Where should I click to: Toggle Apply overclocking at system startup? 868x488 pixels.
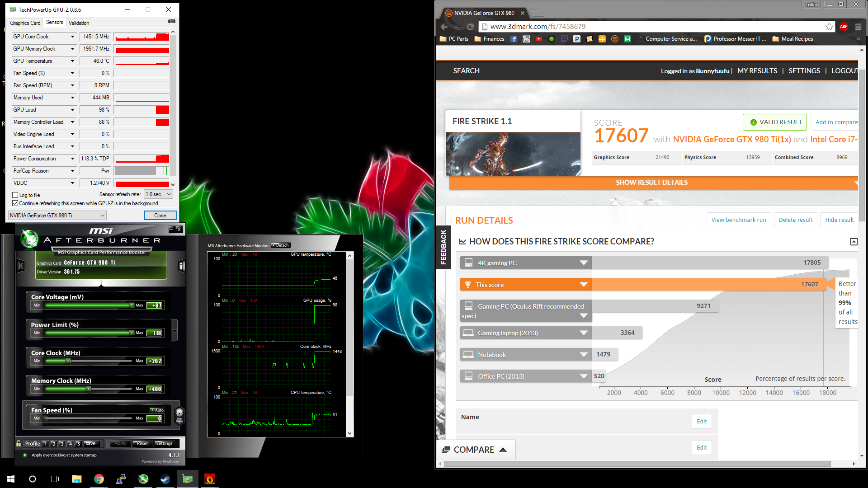pos(25,455)
